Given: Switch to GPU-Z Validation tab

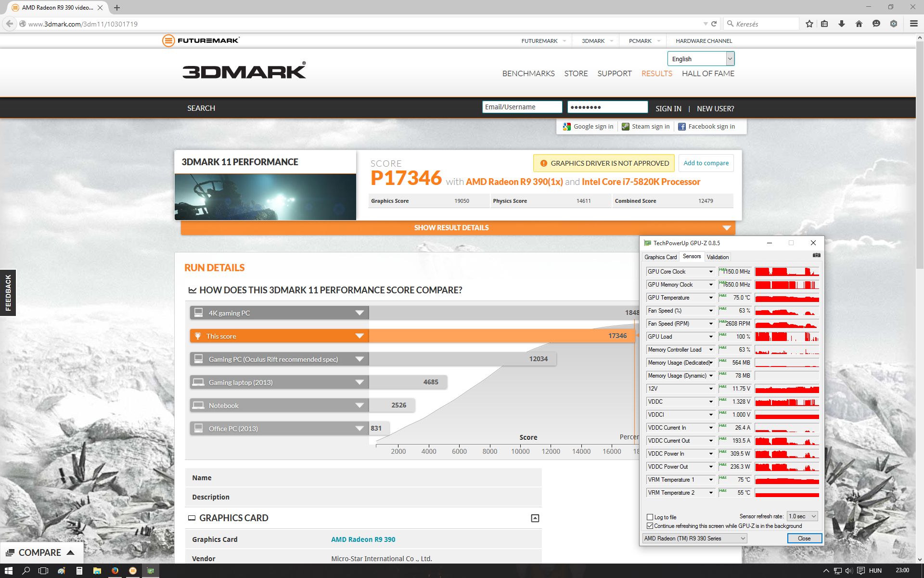Looking at the screenshot, I should [x=718, y=257].
